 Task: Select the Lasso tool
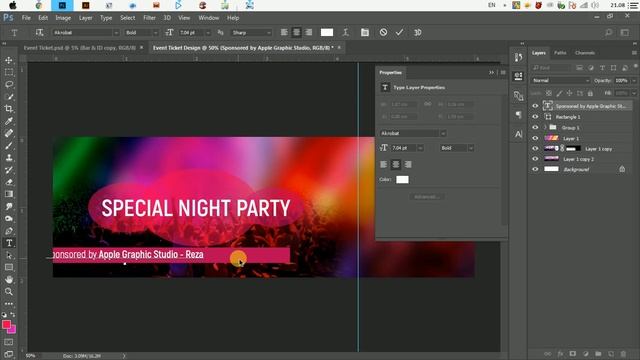pyautogui.click(x=9, y=84)
